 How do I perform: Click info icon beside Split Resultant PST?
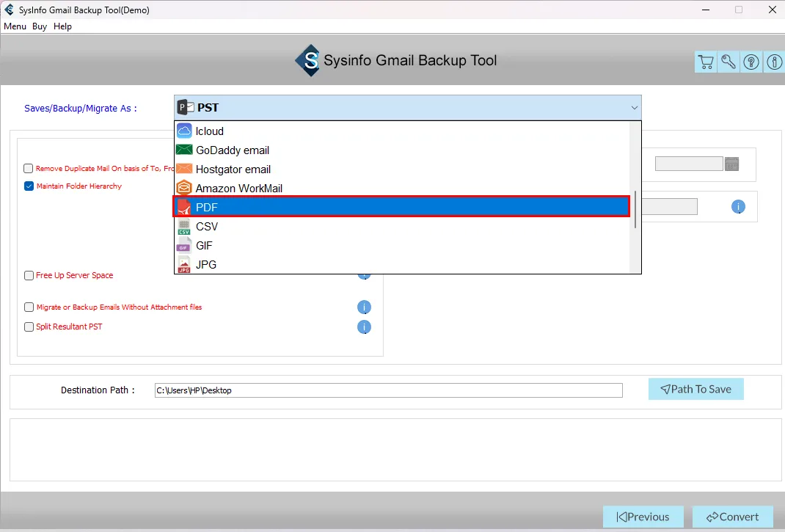[364, 327]
